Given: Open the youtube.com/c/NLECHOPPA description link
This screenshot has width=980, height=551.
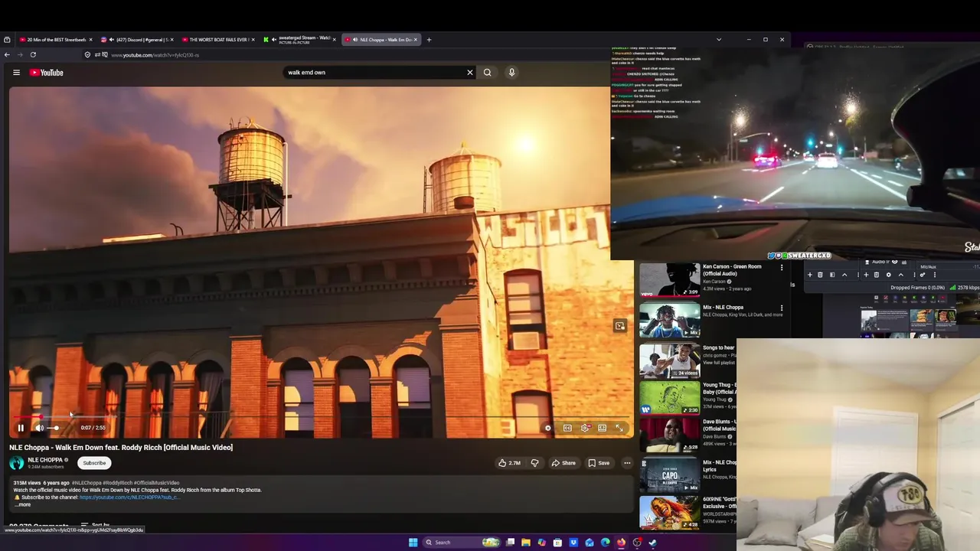Looking at the screenshot, I should coord(129,497).
